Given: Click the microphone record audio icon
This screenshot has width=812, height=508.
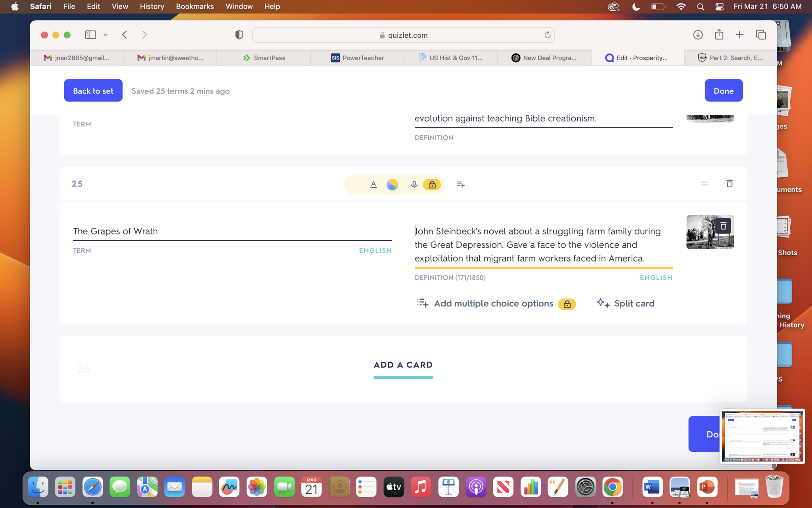Looking at the screenshot, I should (414, 184).
